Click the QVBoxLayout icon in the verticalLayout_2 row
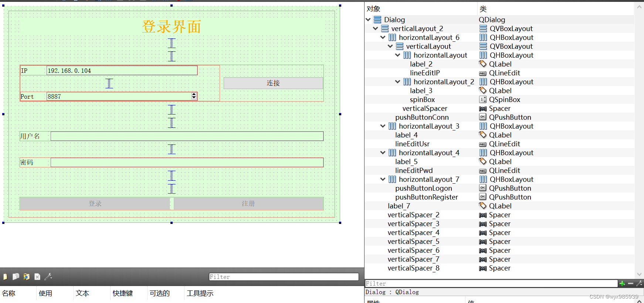Image resolution: width=644 pixels, height=303 pixels. tap(483, 28)
